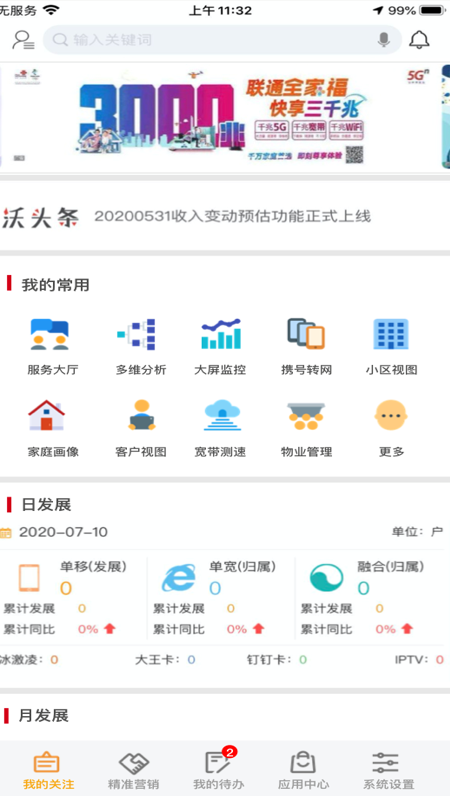Viewport: 450px width, 800px height.
Task: Pick the date 2020-07-10 calendar selector
Action: click(54, 532)
